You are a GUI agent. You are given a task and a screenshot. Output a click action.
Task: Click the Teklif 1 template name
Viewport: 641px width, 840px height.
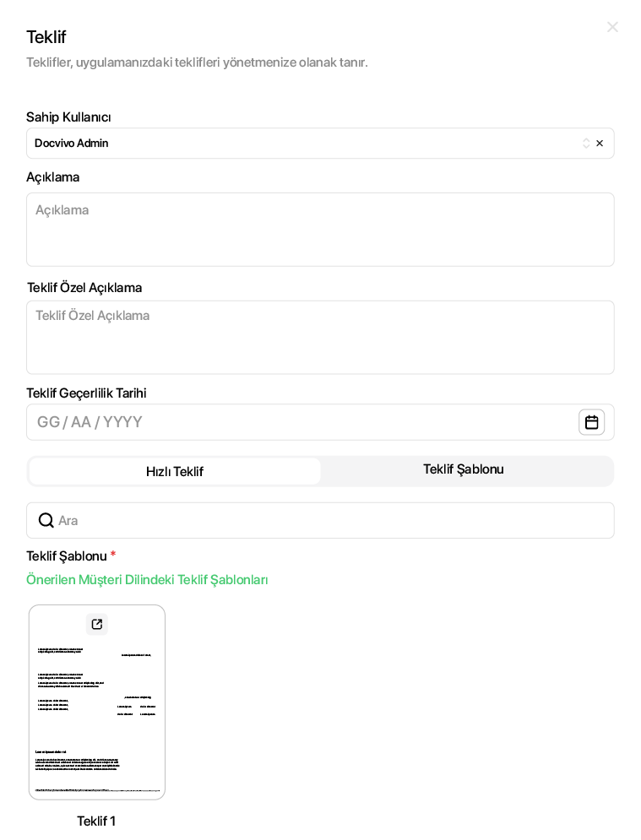coord(96,821)
